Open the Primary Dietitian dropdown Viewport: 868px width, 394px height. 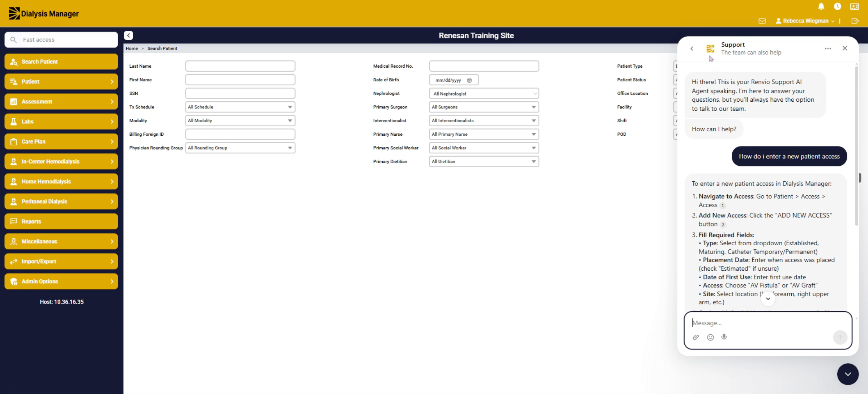click(484, 161)
